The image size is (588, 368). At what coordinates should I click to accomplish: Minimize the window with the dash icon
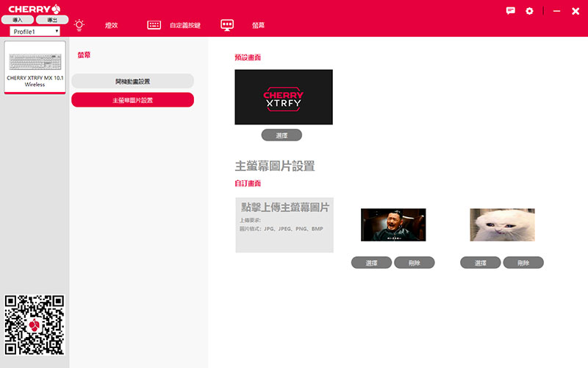[556, 11]
